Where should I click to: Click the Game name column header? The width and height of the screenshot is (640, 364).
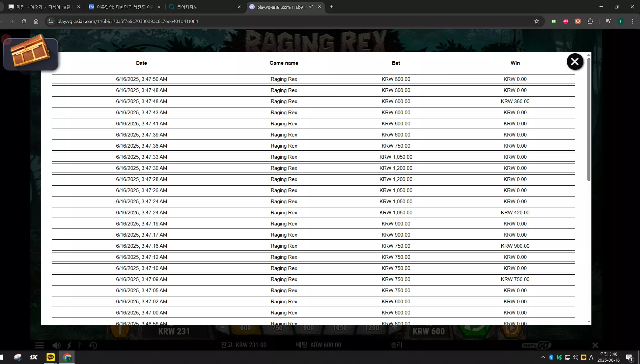coord(284,63)
